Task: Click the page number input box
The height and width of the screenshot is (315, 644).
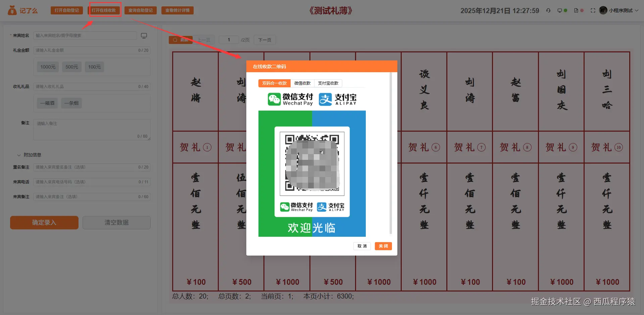Action: click(x=229, y=40)
